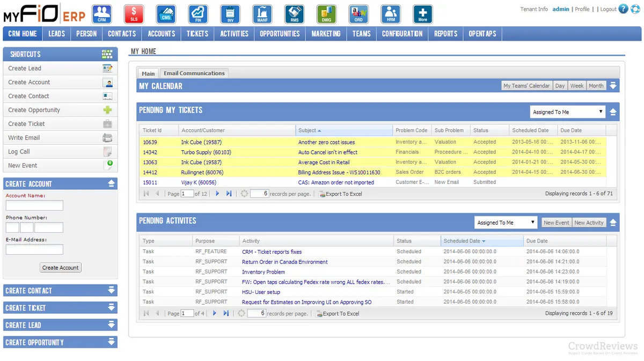The height and width of the screenshot is (361, 644).
Task: Open Assigned To Me dropdown in Pending Tickets
Action: click(568, 112)
